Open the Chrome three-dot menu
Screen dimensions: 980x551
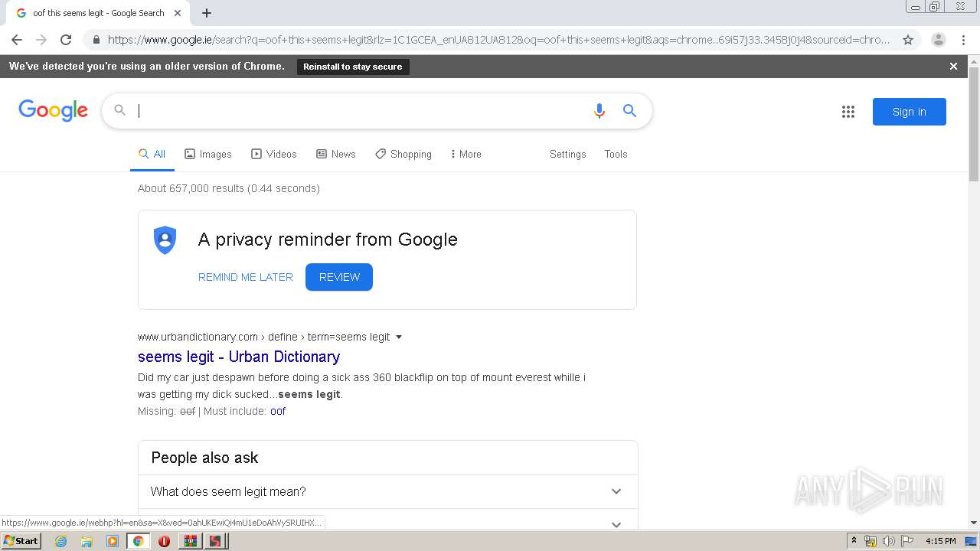click(963, 40)
